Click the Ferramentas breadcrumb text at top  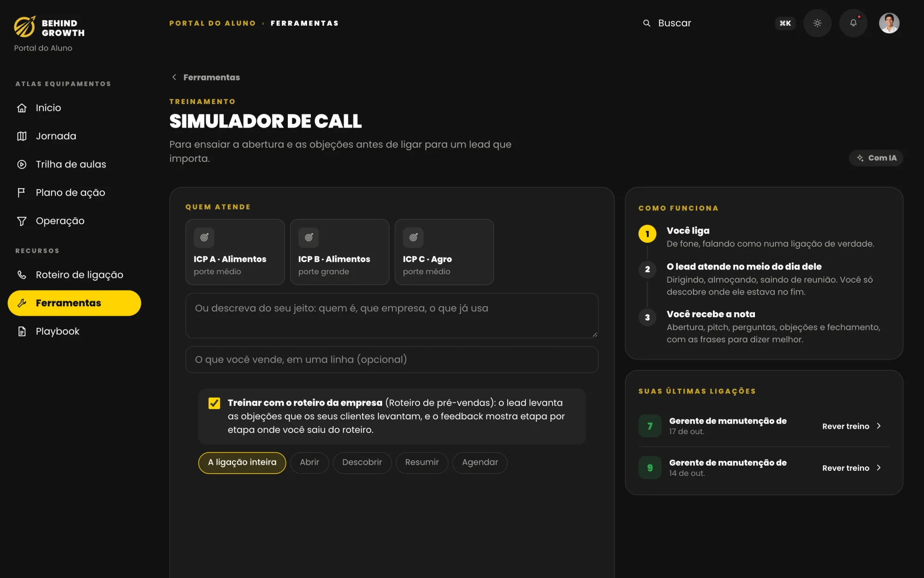click(304, 23)
